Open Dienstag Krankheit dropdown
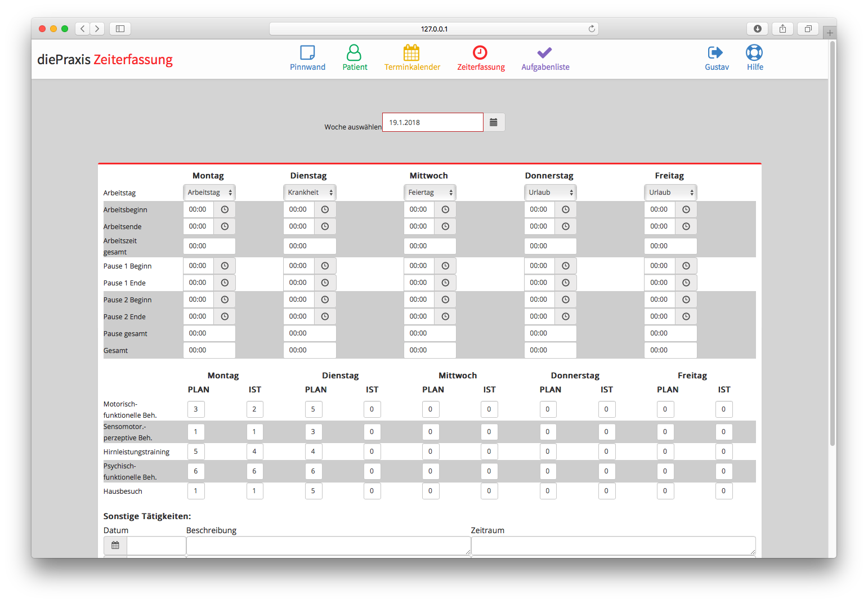Image resolution: width=868 pixels, height=603 pixels. tap(310, 193)
